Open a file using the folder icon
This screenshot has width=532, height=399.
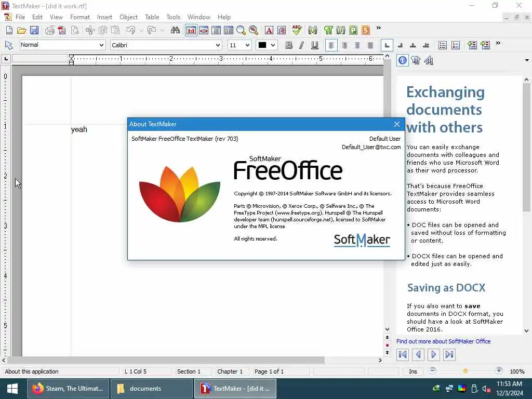pos(22,30)
